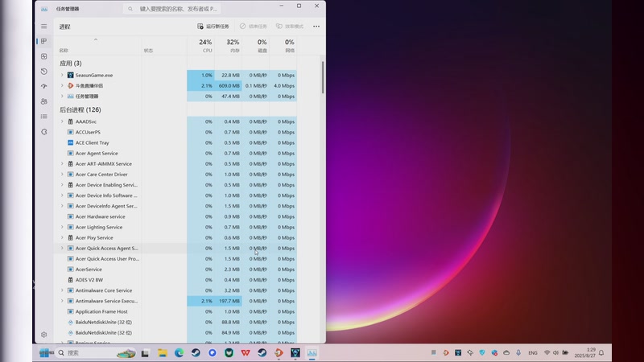
Task: Open the Startup apps page in sidebar
Action: (x=44, y=86)
